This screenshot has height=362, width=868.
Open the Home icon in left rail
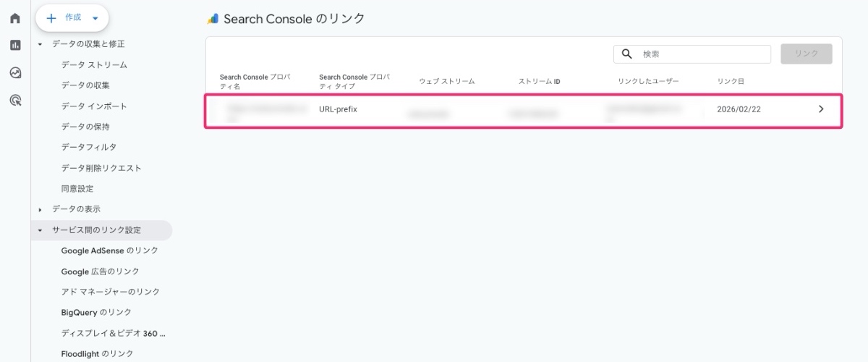15,18
